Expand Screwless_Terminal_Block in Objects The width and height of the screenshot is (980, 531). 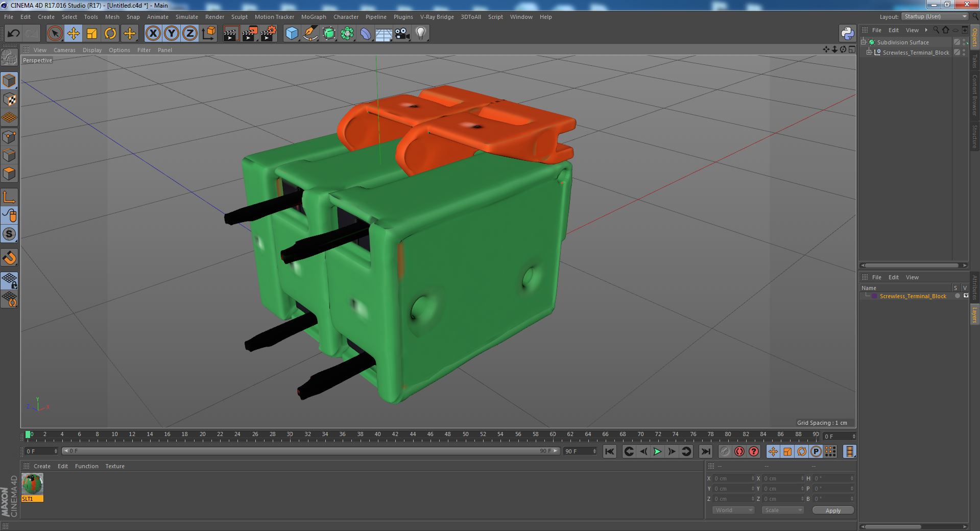(869, 53)
